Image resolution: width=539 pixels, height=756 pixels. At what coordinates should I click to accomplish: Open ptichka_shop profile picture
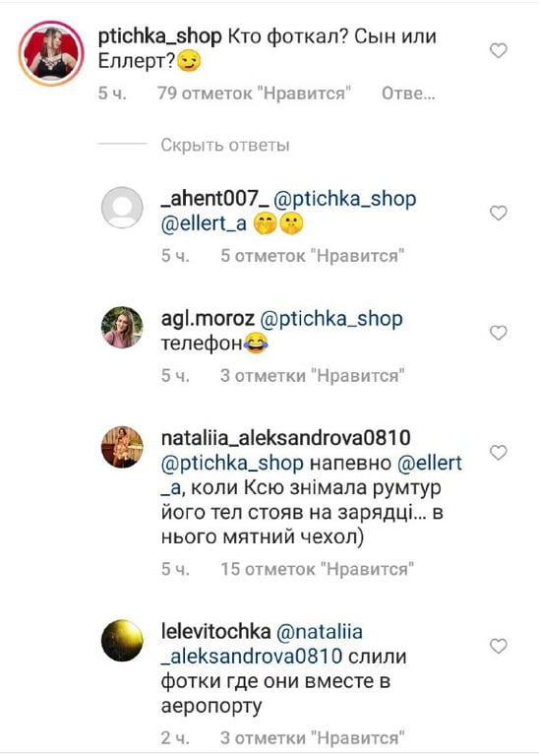51,53
